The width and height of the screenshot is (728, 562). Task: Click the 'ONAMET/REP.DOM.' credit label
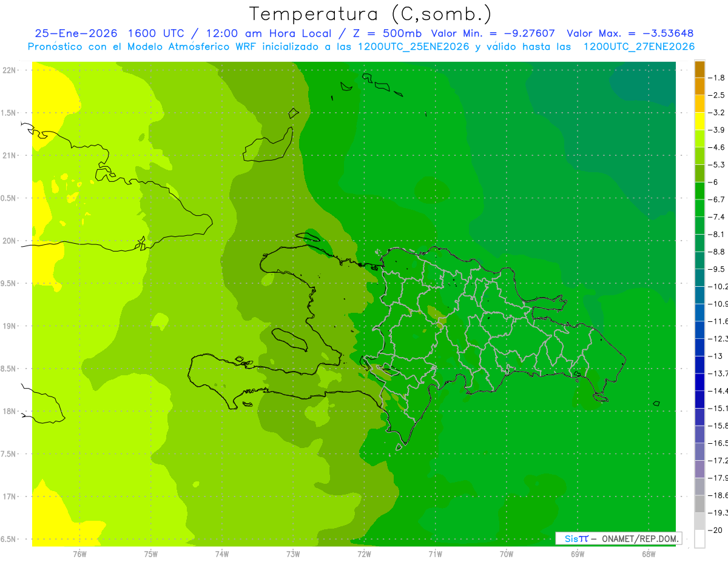pos(640,538)
